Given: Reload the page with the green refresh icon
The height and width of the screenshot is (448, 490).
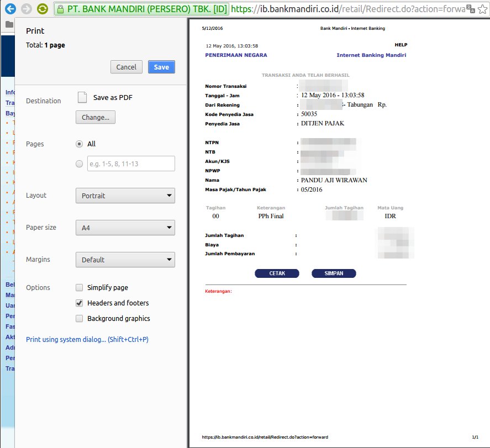Looking at the screenshot, I should click(43, 9).
